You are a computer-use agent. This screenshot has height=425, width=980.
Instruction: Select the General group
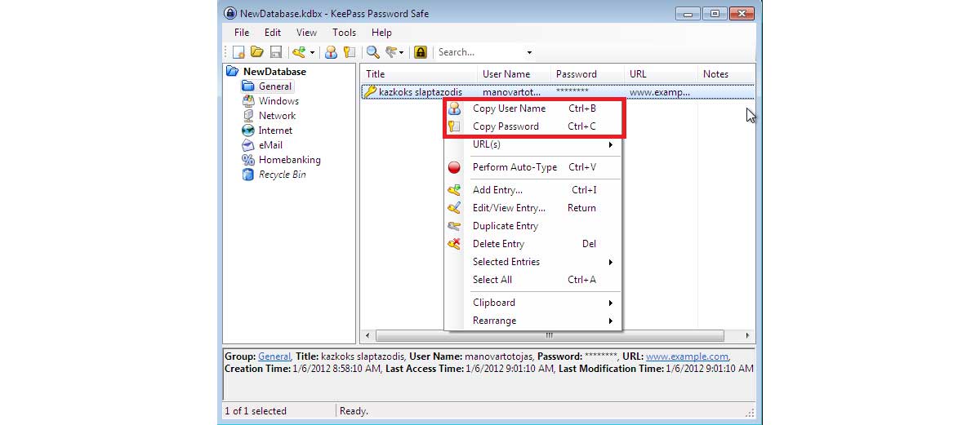[x=275, y=86]
